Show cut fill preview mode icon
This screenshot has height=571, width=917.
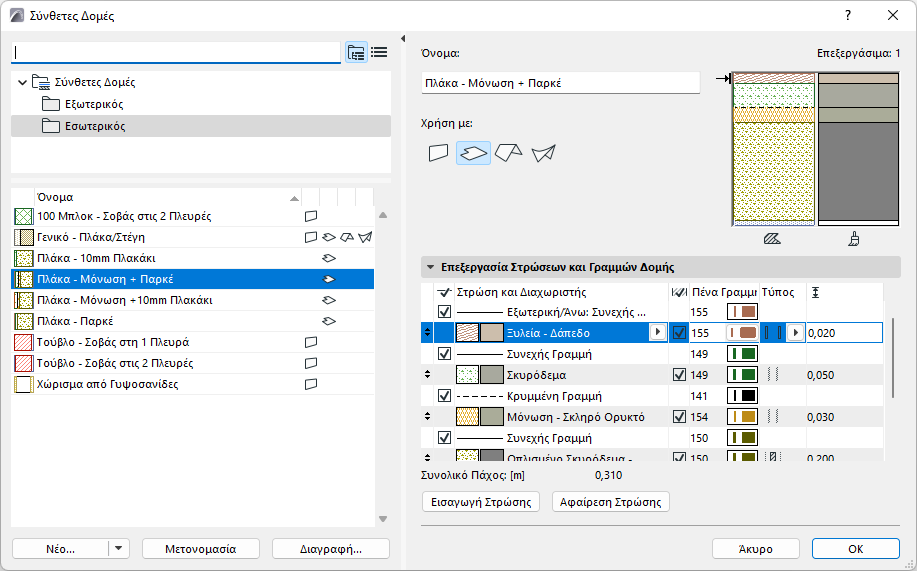[x=772, y=239]
